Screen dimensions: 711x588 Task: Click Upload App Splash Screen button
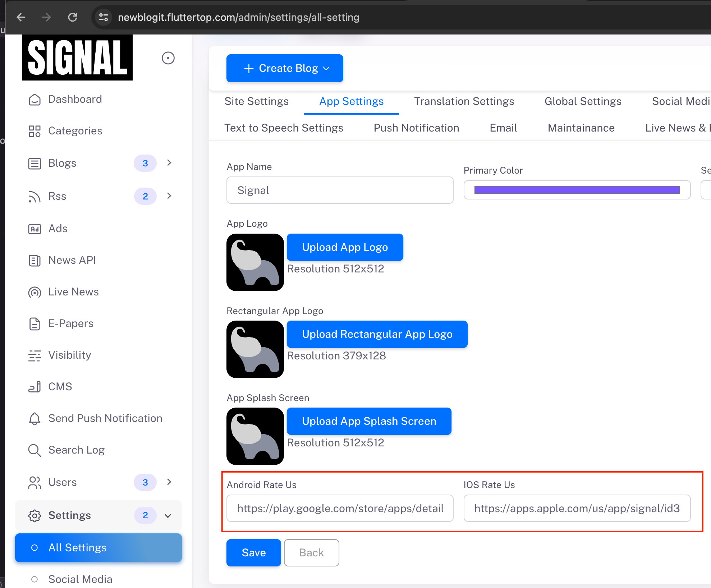pyautogui.click(x=369, y=421)
